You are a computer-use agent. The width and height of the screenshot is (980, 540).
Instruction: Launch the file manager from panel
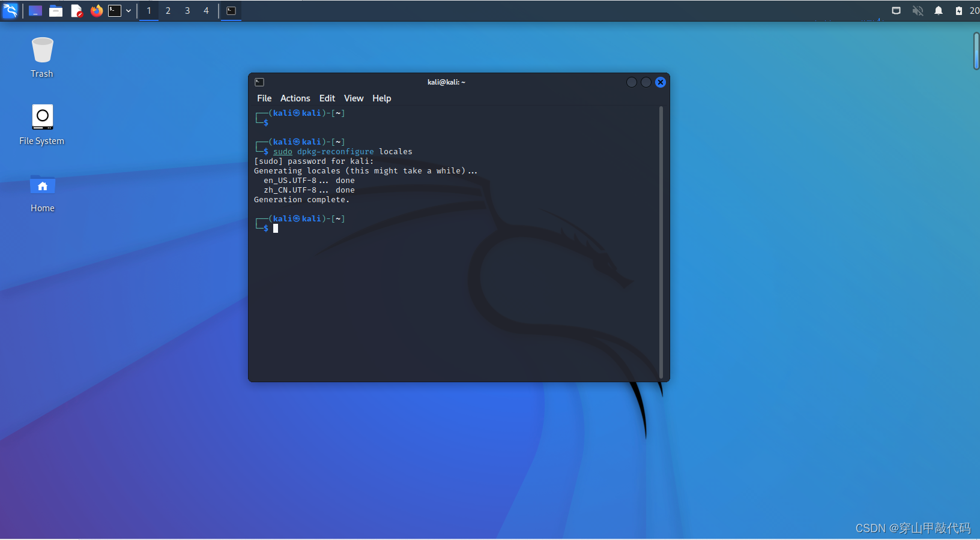pyautogui.click(x=56, y=11)
